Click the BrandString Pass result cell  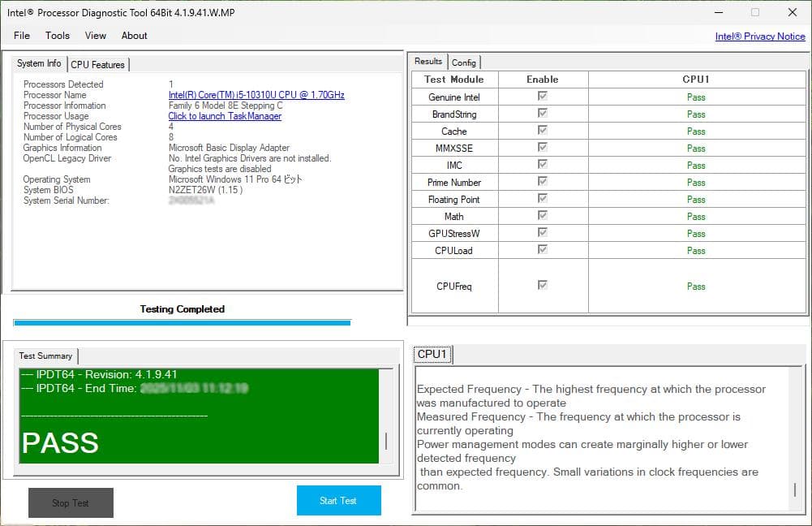pyautogui.click(x=697, y=114)
